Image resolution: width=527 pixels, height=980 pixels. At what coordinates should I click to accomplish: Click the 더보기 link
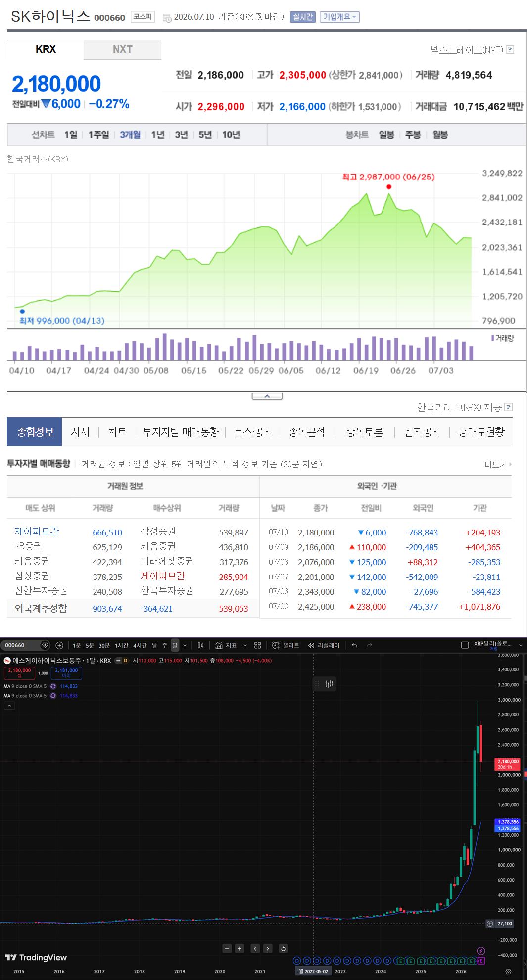498,464
